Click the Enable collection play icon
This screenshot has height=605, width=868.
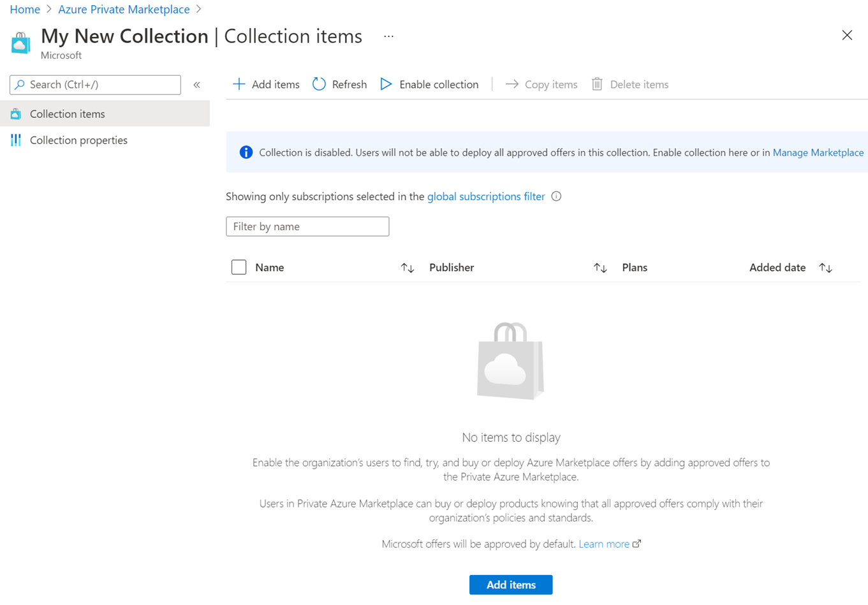click(386, 84)
